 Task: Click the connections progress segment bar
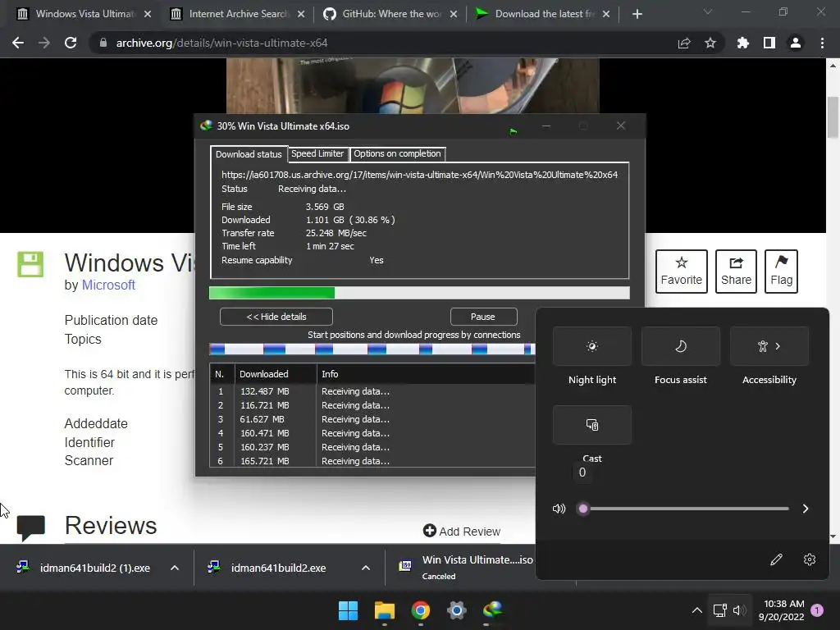pos(372,349)
